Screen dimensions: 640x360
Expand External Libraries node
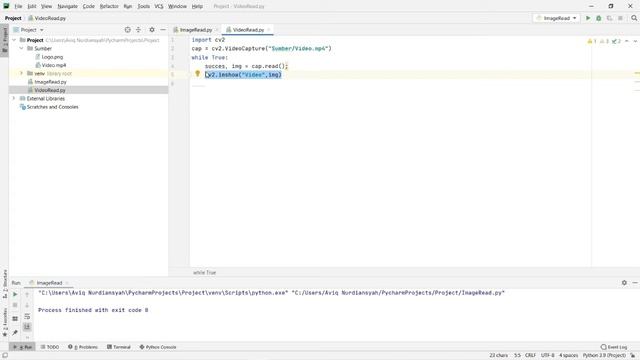[14, 98]
